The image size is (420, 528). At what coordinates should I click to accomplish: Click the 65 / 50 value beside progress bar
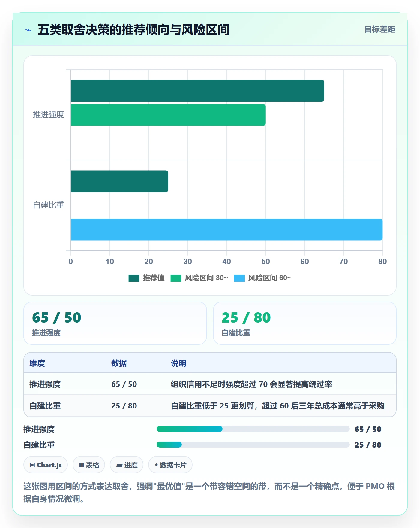click(x=368, y=429)
